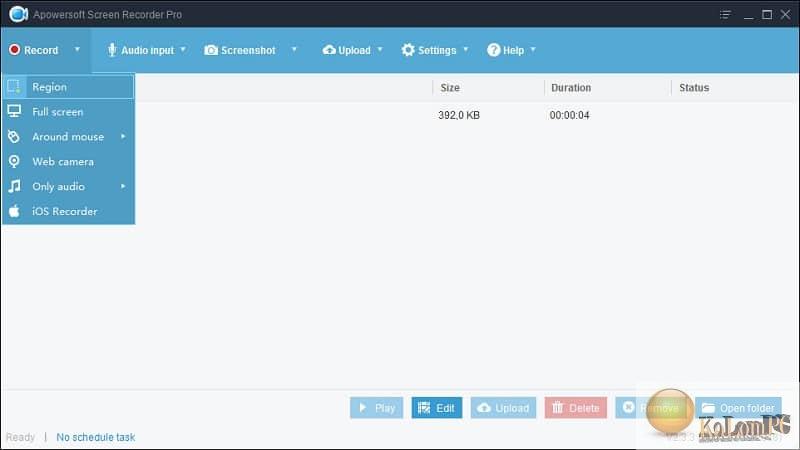
Task: Select the 392.0 KB size cell
Action: 459,115
